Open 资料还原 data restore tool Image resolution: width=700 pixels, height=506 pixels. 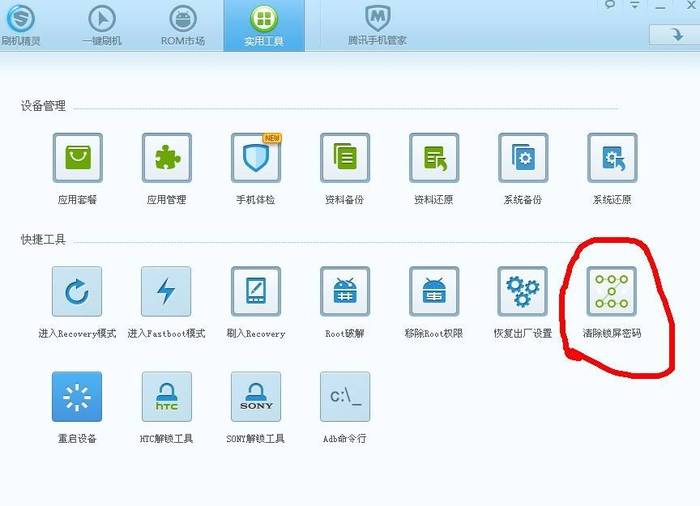434,158
